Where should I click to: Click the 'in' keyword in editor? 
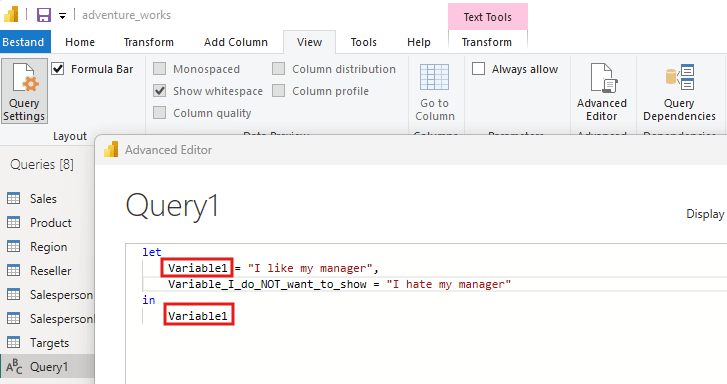point(149,300)
